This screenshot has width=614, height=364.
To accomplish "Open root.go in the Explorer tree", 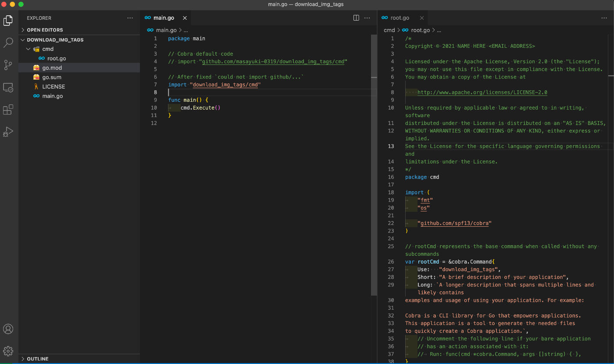I will point(79,58).
